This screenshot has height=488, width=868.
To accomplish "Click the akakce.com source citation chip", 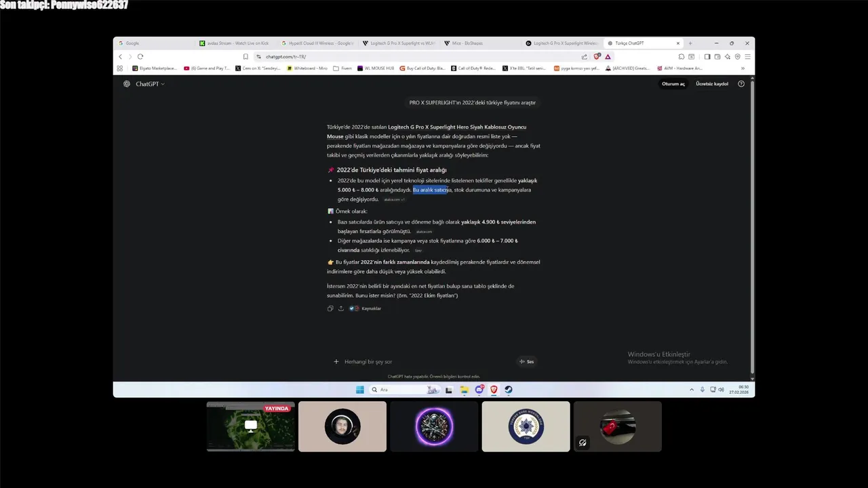I will tap(424, 232).
